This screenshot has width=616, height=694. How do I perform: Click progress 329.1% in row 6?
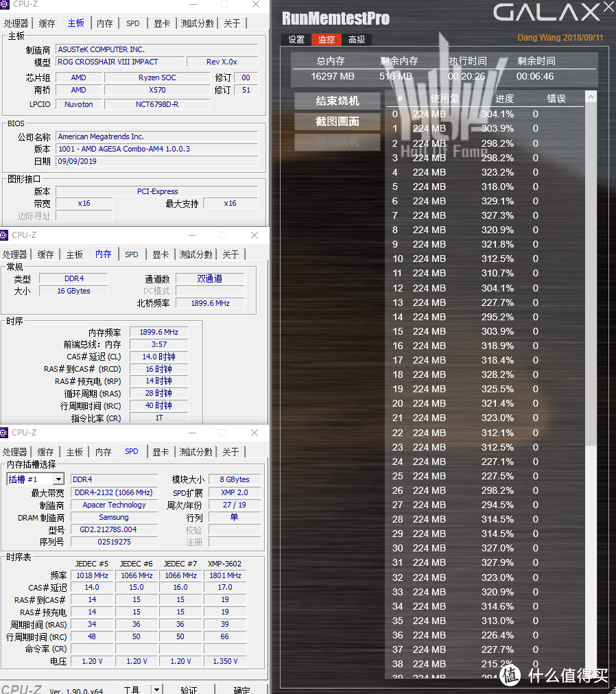pyautogui.click(x=497, y=201)
